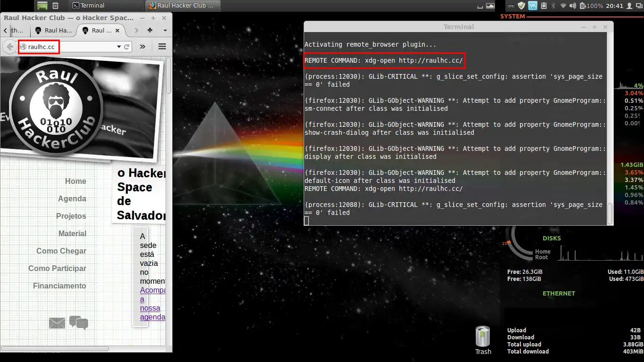The image size is (644, 362).
Task: Open the trash launcher in top panel
Action: 55,6
